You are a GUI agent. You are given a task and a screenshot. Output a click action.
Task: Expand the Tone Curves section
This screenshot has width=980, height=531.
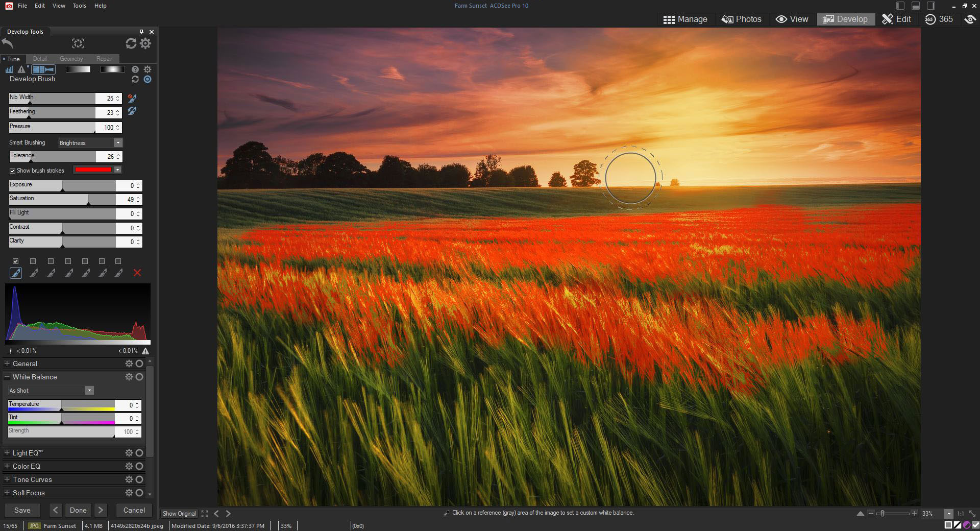(x=7, y=479)
